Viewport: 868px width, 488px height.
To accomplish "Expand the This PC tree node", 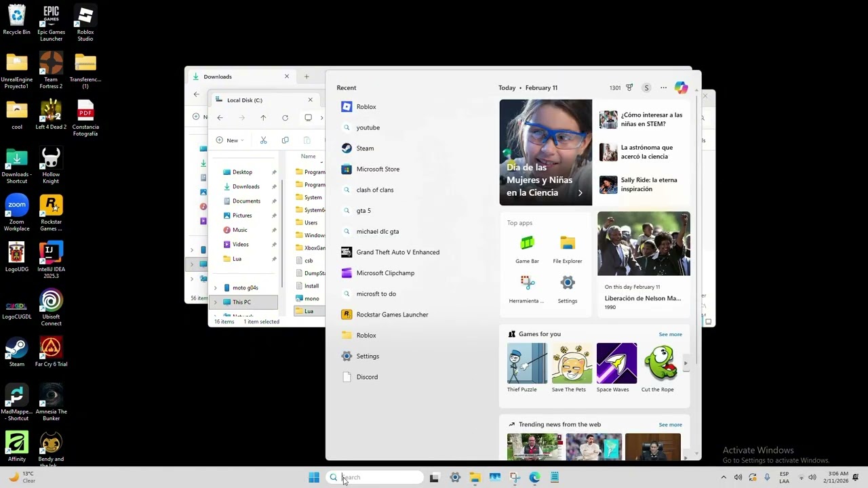I will (x=216, y=302).
